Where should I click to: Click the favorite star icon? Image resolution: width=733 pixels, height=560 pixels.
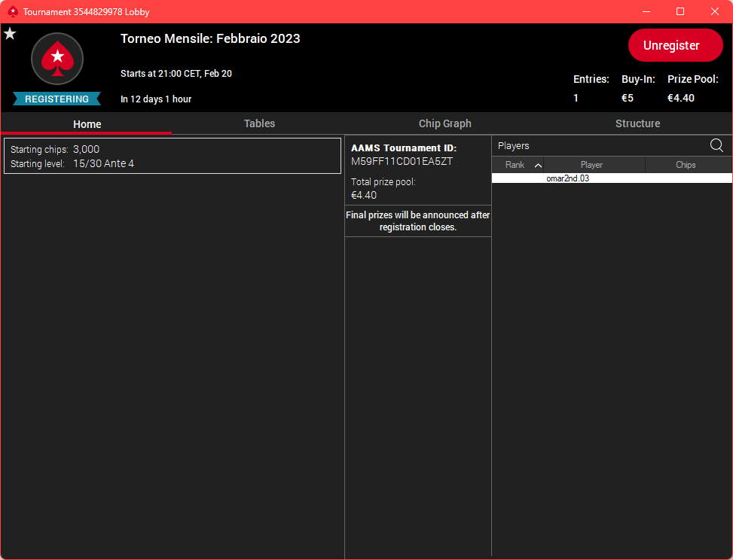10,34
